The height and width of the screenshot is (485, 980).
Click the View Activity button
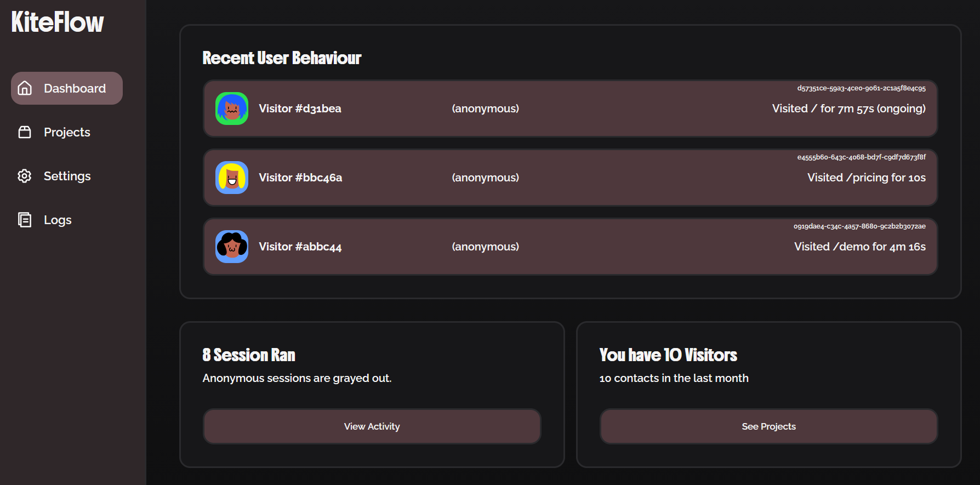coord(372,426)
